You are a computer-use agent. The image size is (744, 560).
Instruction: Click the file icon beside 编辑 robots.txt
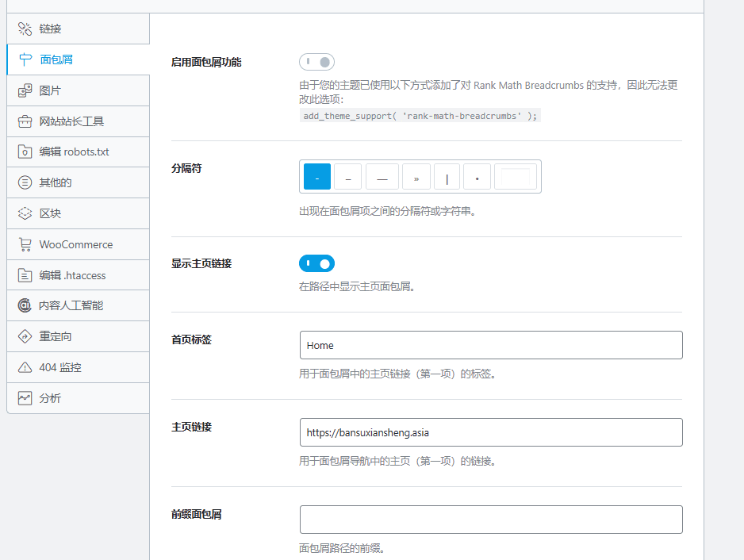(x=25, y=152)
